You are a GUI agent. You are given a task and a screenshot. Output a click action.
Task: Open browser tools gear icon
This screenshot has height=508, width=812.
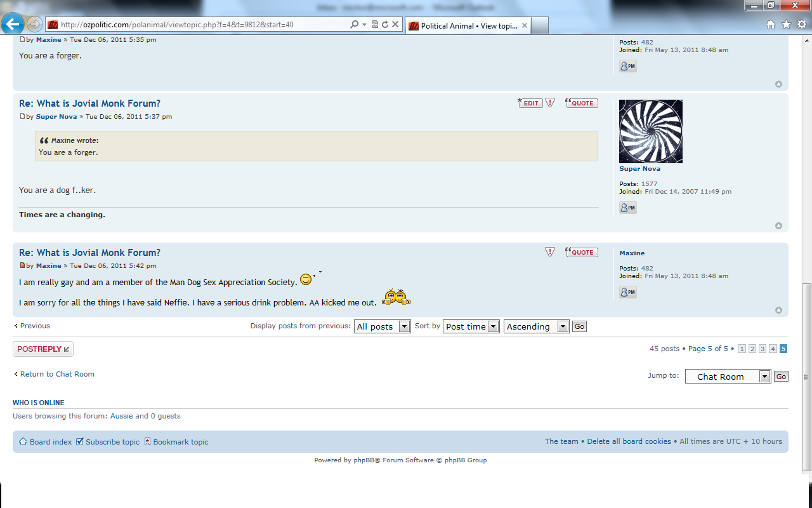click(801, 25)
